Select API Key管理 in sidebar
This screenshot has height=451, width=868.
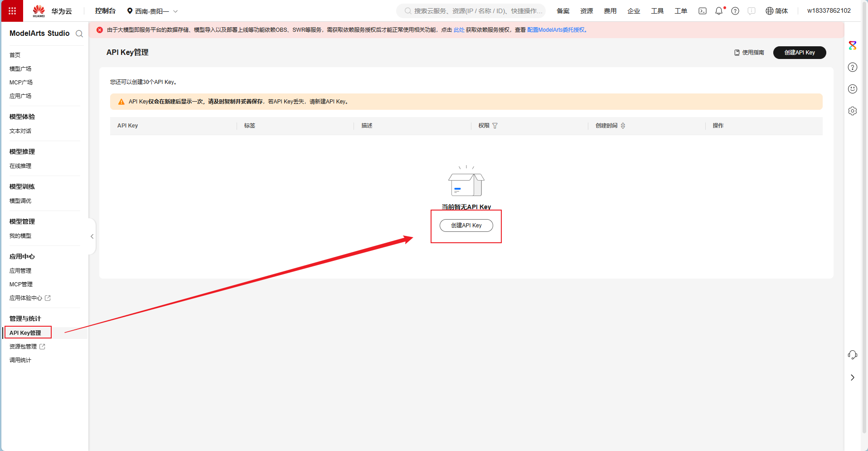pos(25,333)
